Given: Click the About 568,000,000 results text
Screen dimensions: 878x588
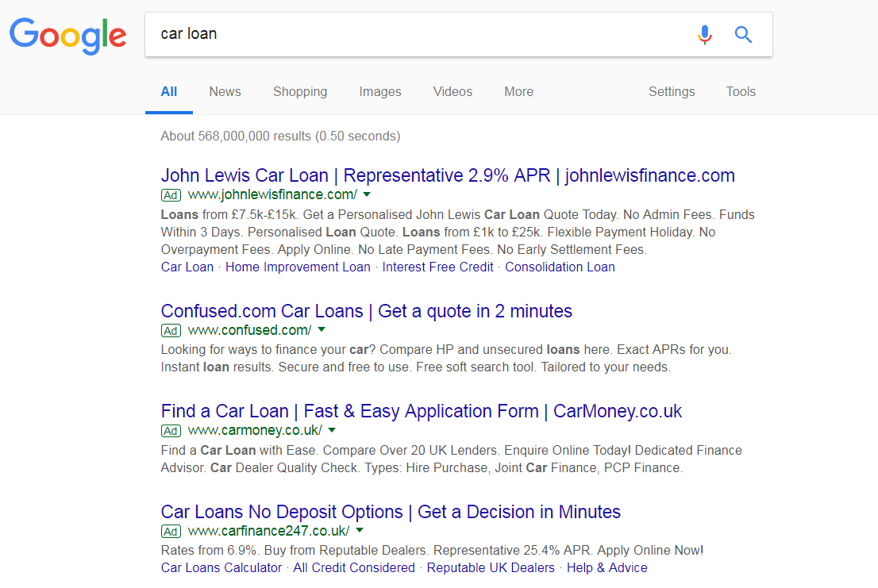Looking at the screenshot, I should [x=280, y=136].
